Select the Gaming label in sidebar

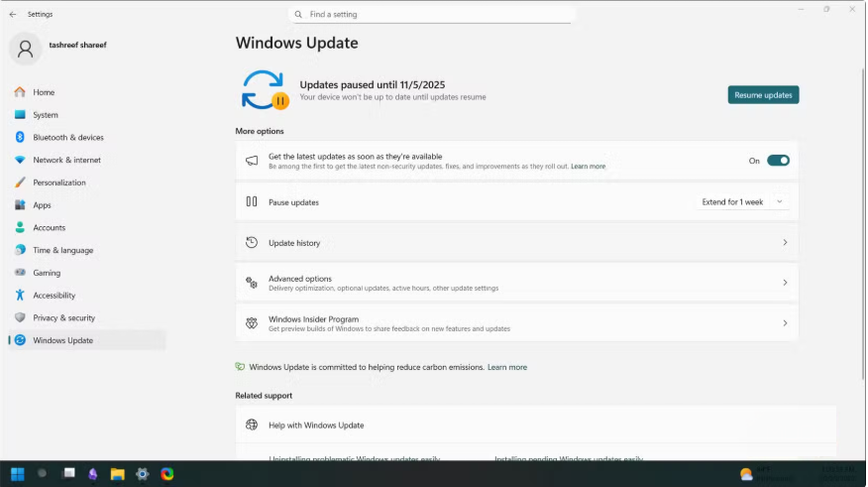coord(47,273)
